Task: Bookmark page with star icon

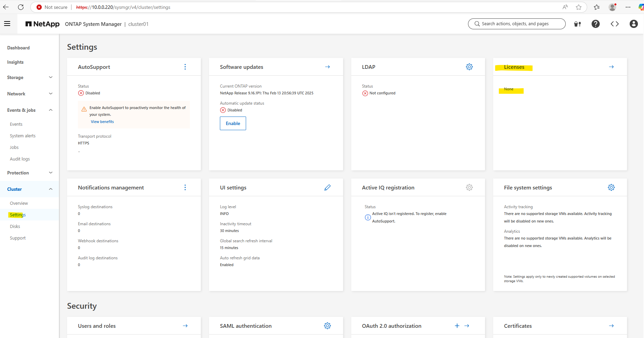Action: [579, 7]
